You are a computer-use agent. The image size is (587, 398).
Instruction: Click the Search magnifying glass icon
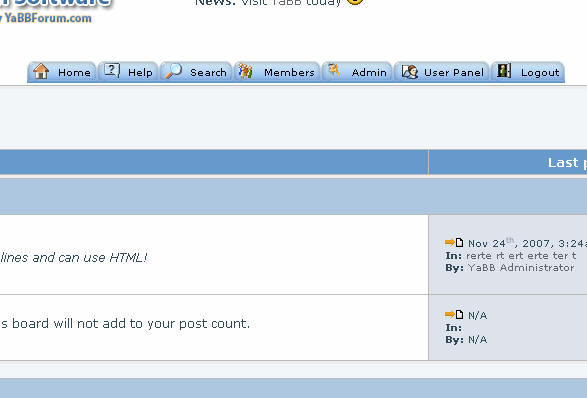(x=173, y=71)
